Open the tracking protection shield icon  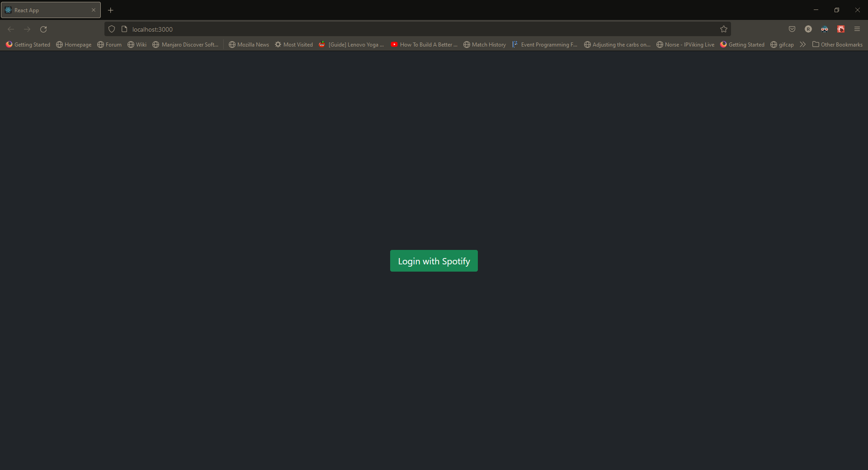(112, 29)
